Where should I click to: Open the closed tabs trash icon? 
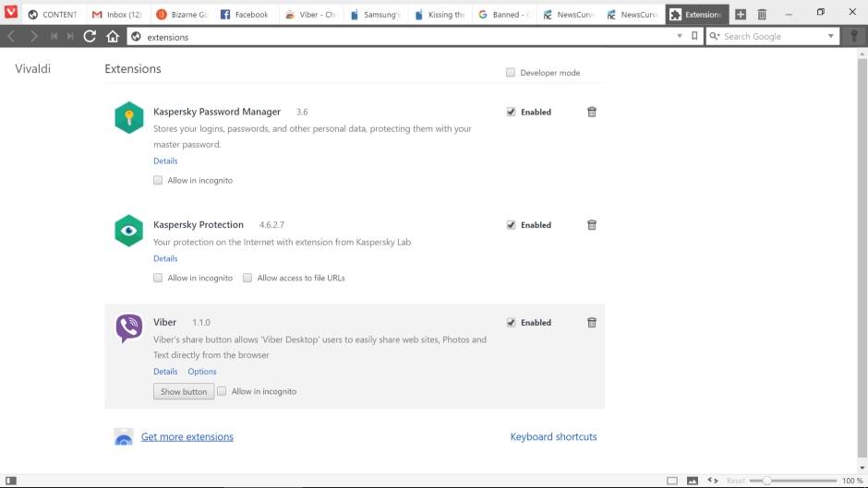click(762, 15)
